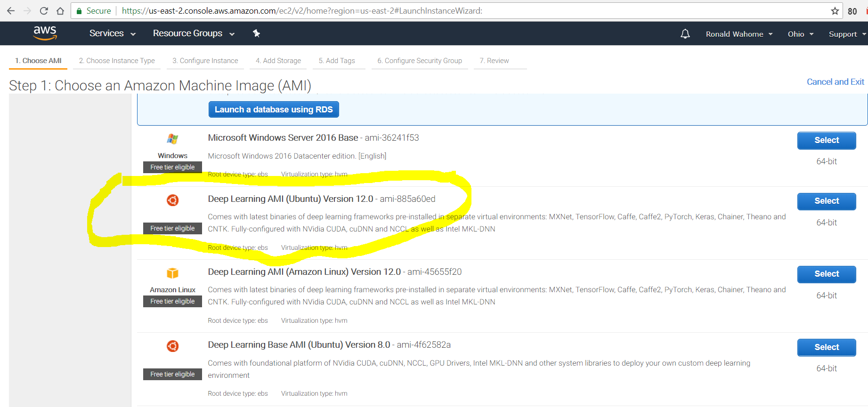Screen dimensions: 868x407
Task: Click the Windows platform label
Action: click(172, 156)
